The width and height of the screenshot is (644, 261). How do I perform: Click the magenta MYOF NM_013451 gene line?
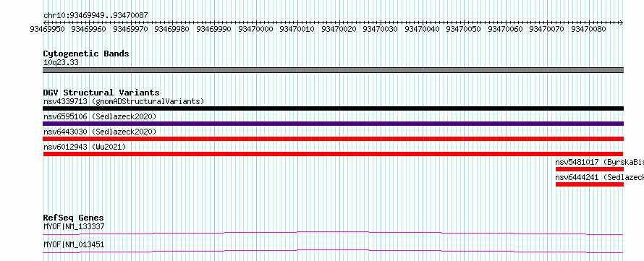tap(333, 251)
